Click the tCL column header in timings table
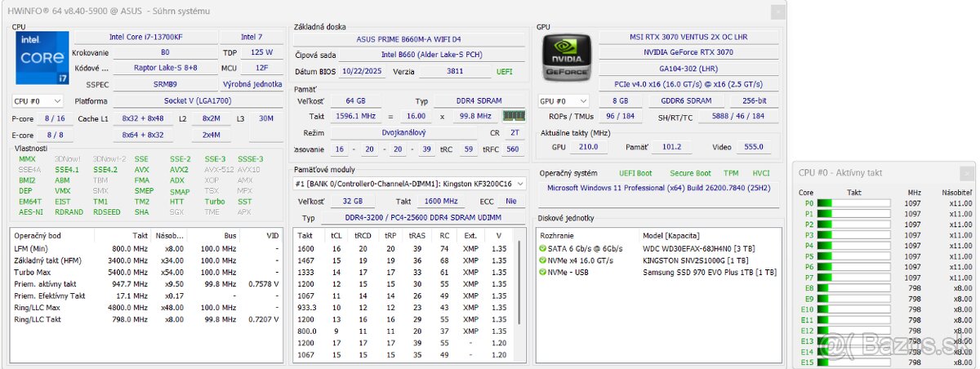The width and height of the screenshot is (980, 369). click(x=336, y=235)
